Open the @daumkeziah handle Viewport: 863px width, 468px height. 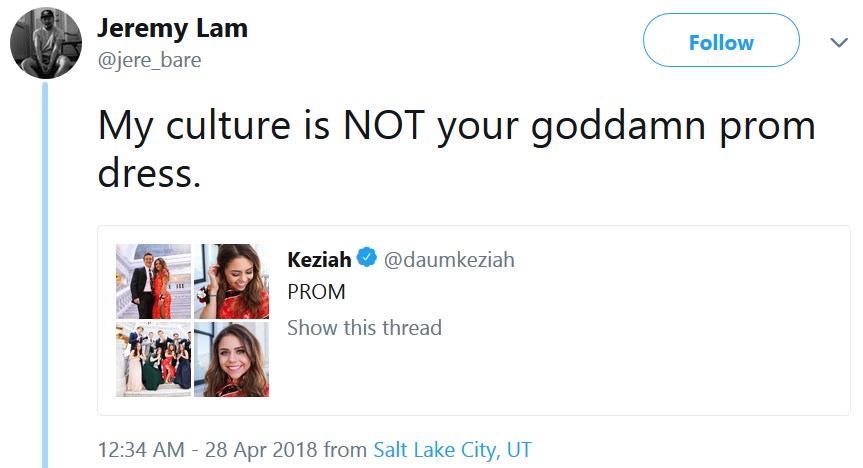coord(449,259)
